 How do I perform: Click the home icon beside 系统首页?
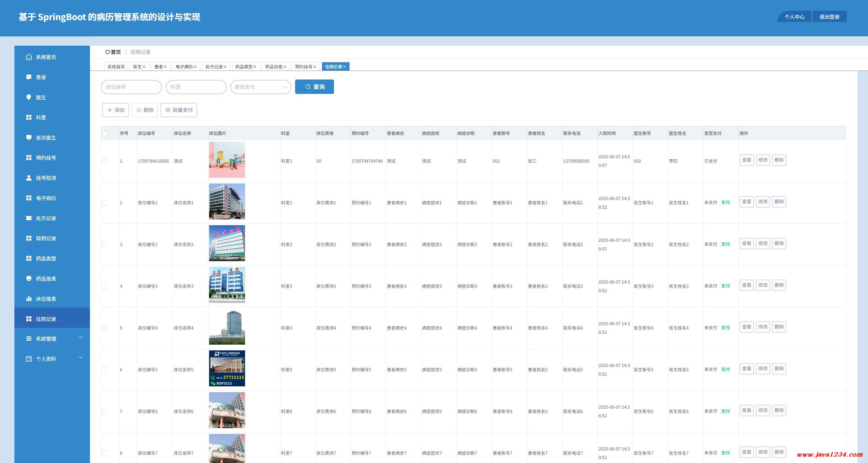coord(29,57)
